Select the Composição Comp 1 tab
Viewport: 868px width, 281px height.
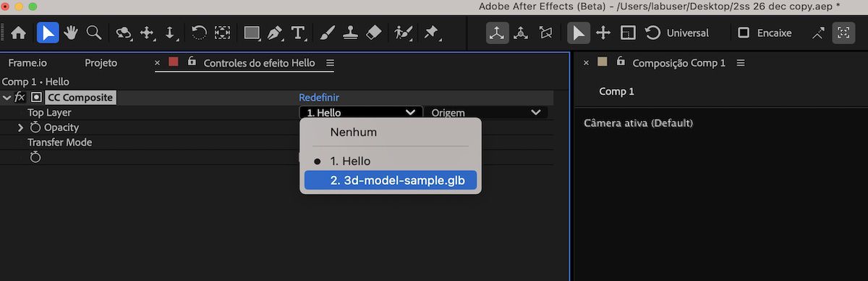click(x=678, y=63)
